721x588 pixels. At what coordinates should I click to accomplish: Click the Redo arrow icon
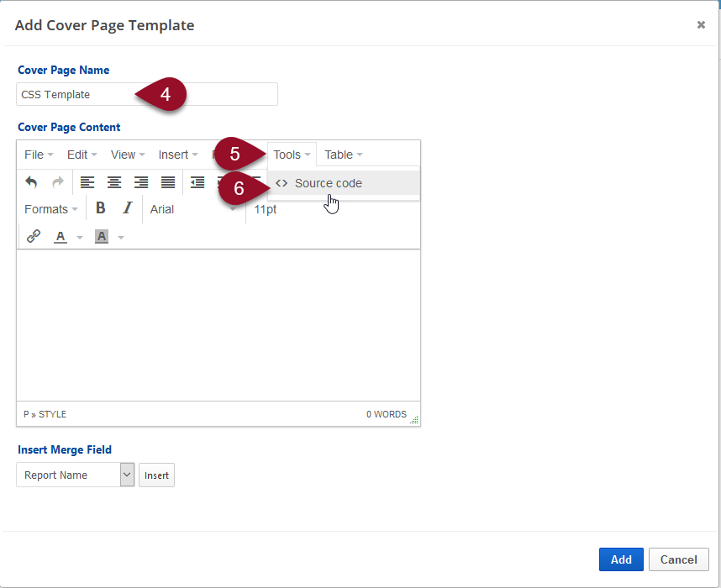[58, 182]
